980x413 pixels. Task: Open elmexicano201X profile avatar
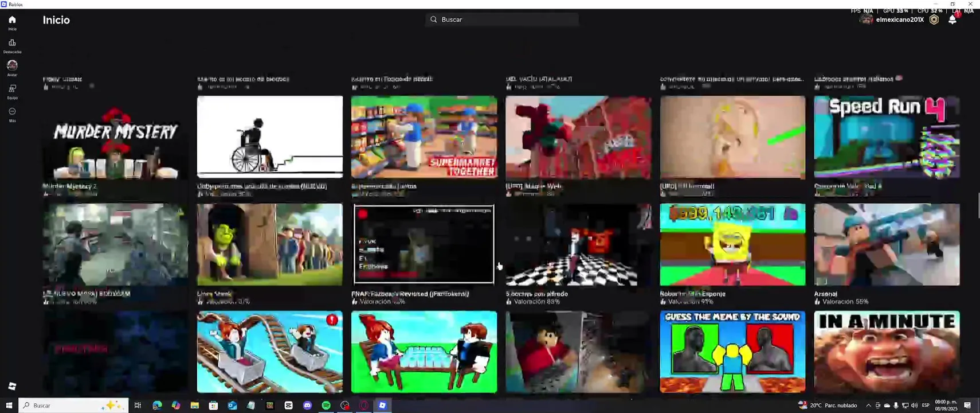pos(867,20)
